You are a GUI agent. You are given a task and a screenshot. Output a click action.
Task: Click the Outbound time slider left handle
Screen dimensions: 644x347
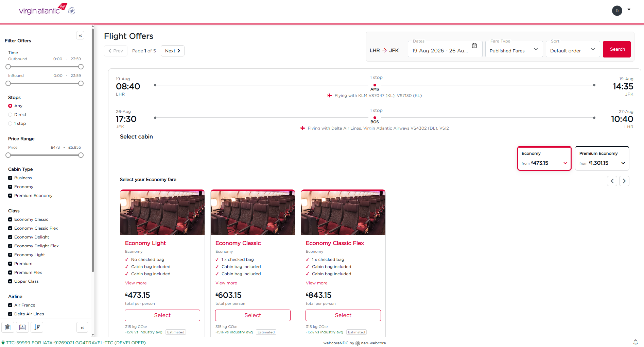coord(8,67)
